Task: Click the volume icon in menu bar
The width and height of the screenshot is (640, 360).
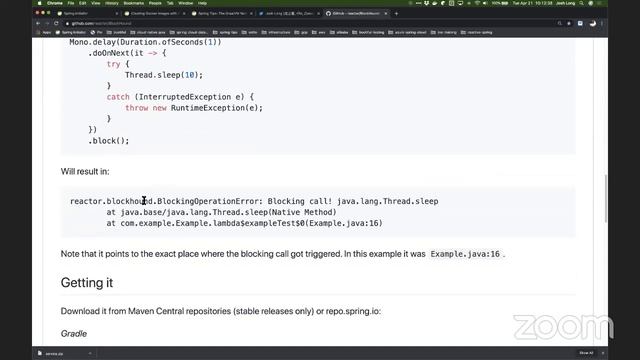Action: [x=485, y=3]
